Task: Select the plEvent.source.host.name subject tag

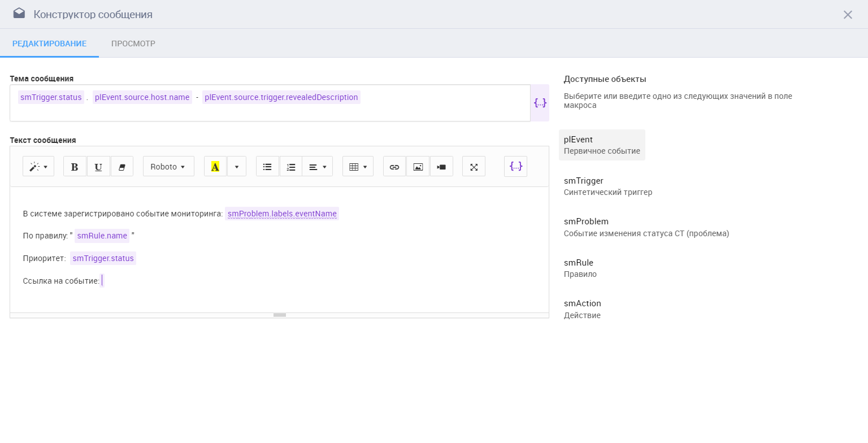Action: click(142, 97)
